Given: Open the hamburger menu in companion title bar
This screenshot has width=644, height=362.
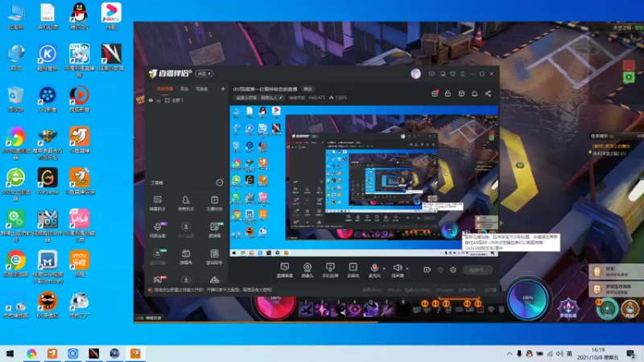Looking at the screenshot, I should pos(462,74).
